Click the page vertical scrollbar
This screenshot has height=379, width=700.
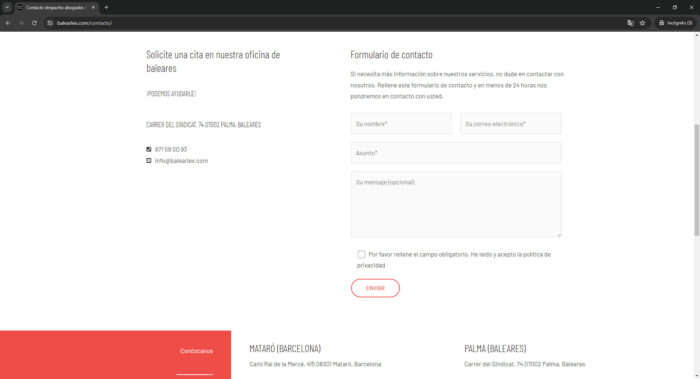point(696,179)
